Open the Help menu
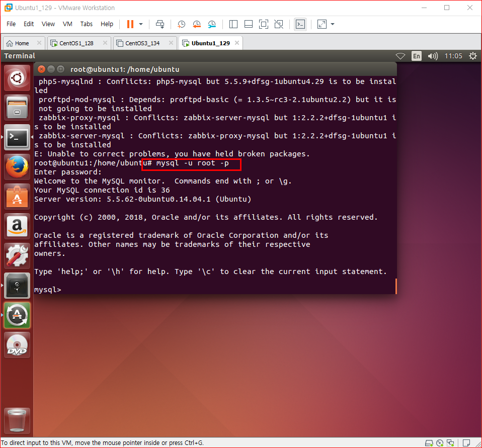482x448 pixels. 107,24
